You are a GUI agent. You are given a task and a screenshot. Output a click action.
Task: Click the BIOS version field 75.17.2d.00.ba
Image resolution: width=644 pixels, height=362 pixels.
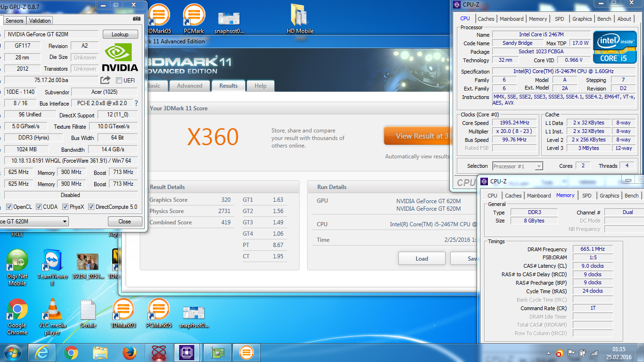click(51, 80)
